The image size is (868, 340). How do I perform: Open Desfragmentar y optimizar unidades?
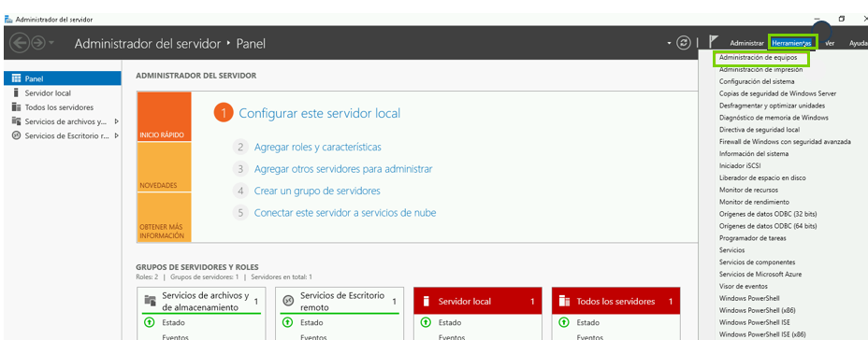click(x=772, y=106)
